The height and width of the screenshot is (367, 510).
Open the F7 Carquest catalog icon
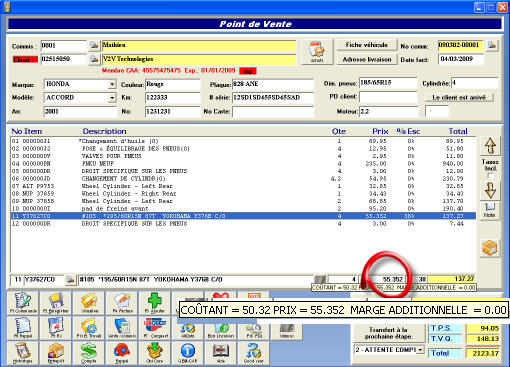click(155, 328)
